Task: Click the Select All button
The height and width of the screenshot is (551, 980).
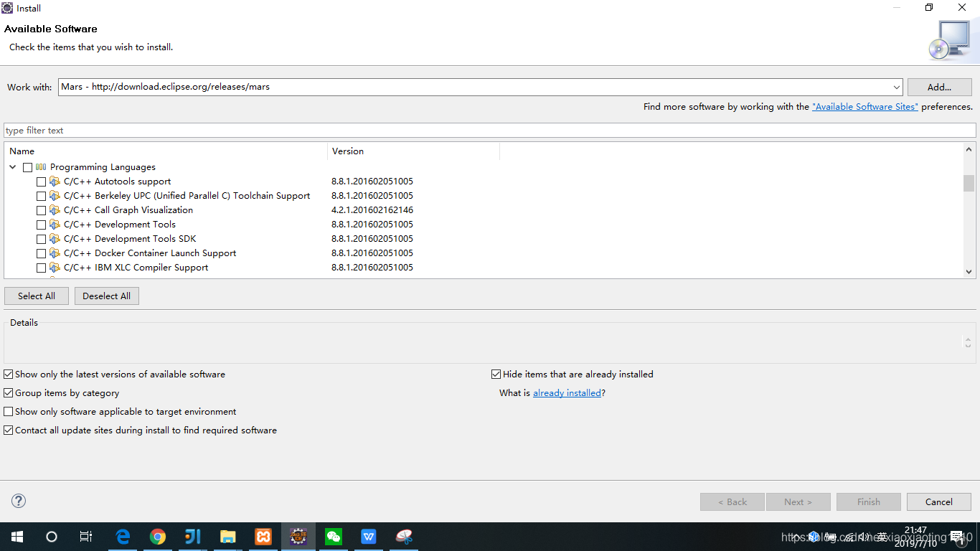Action: point(37,296)
